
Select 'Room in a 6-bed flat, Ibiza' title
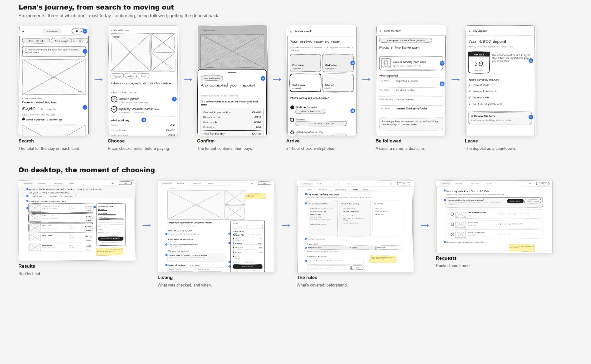coord(39,102)
